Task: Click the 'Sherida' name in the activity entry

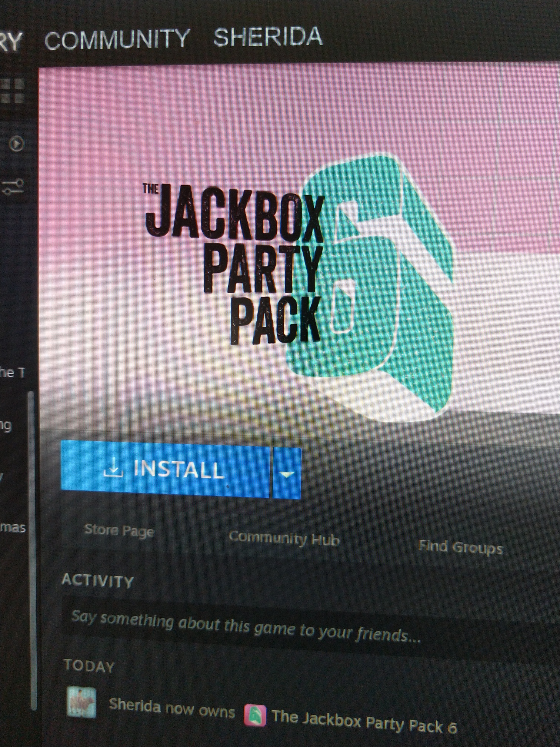Action: pos(135,704)
